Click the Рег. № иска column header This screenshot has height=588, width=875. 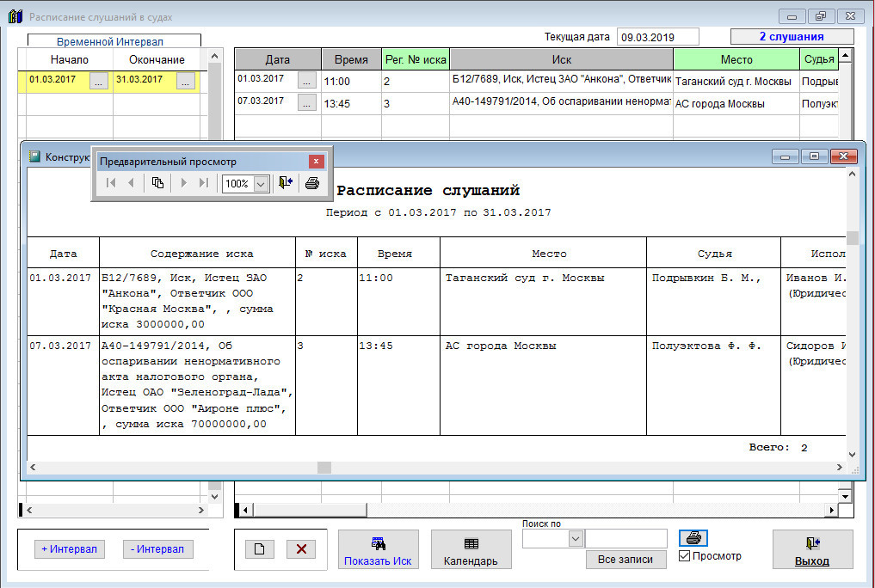[x=416, y=59]
